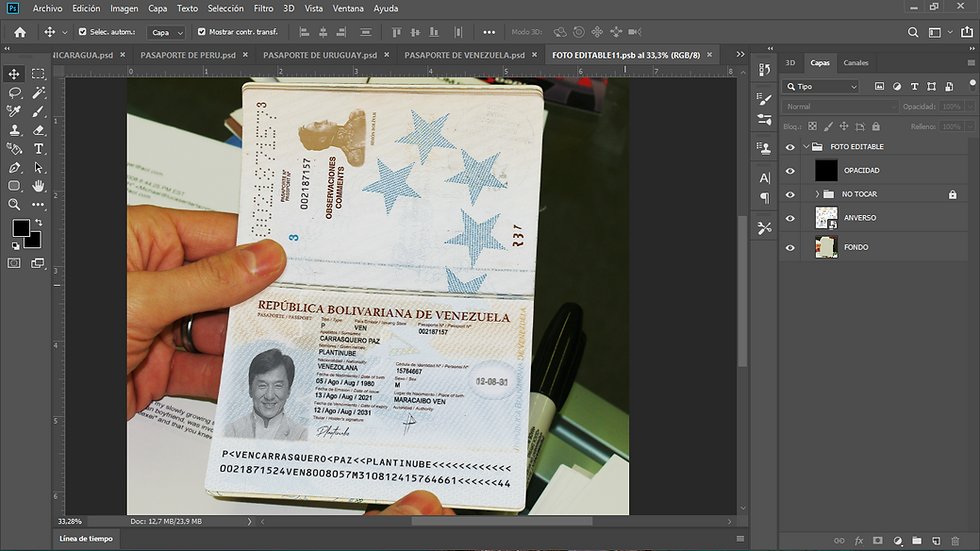This screenshot has width=980, height=551.
Task: Hide the OPACIDAD layer
Action: (790, 171)
